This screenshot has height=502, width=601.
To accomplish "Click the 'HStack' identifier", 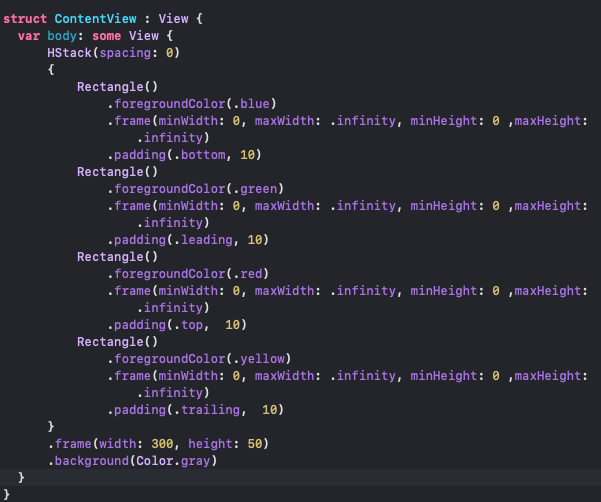I will [69, 53].
